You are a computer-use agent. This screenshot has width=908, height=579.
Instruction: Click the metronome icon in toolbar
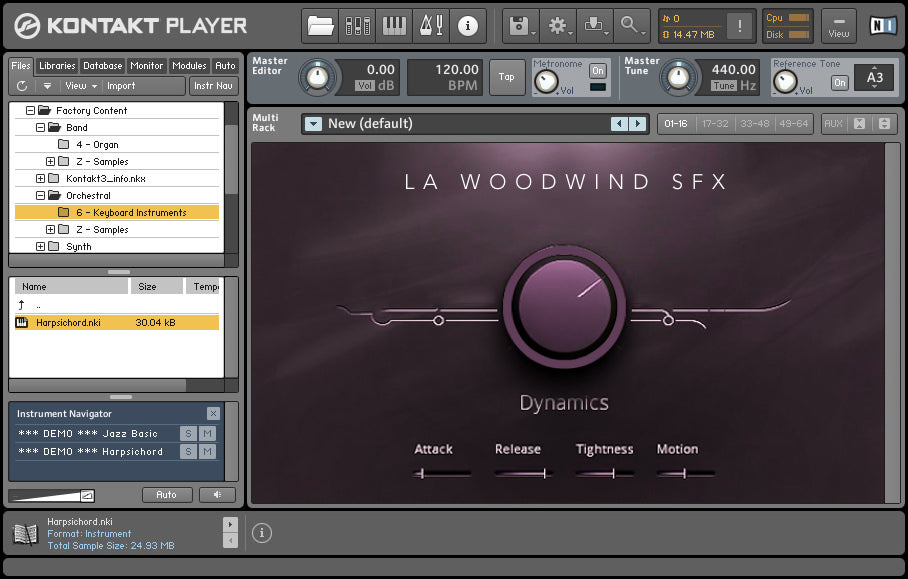pos(430,26)
